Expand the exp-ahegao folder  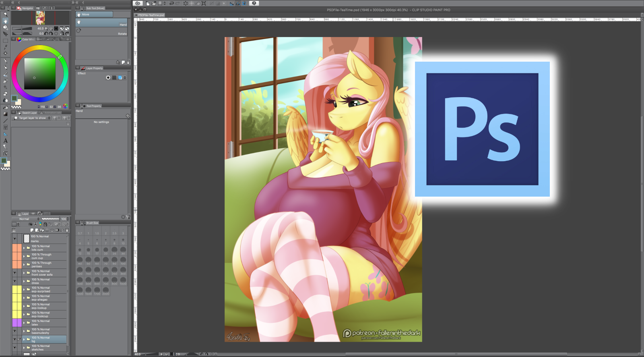tap(24, 298)
